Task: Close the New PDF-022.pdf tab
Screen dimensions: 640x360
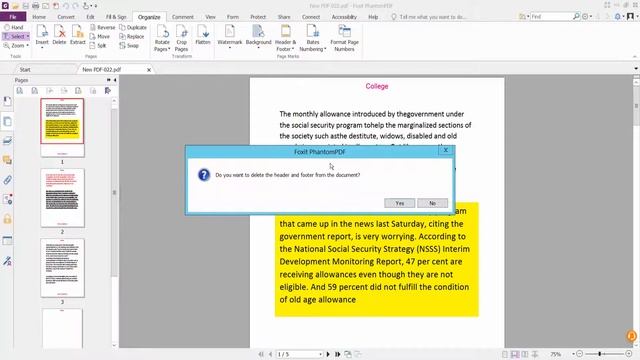Action: (x=149, y=70)
